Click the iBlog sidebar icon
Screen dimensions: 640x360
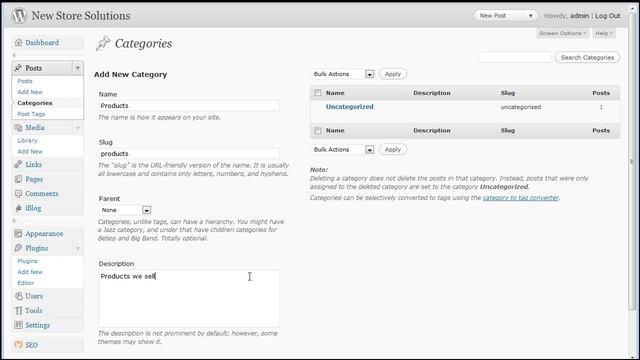point(18,208)
